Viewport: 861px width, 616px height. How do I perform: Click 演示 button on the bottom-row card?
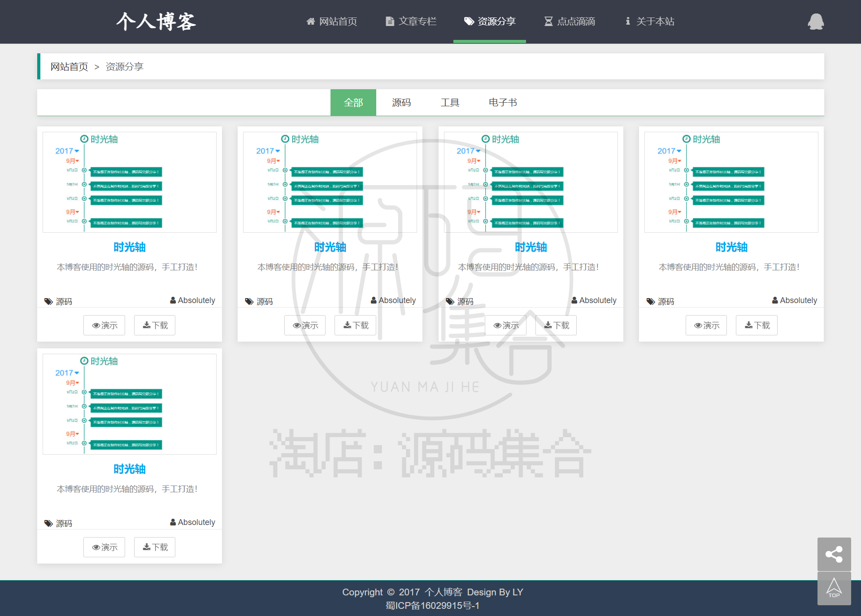[x=104, y=547]
